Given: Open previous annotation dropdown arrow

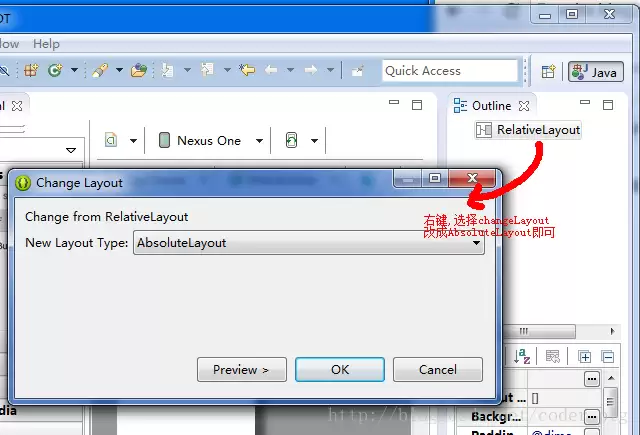Looking at the screenshot, I should point(227,70).
